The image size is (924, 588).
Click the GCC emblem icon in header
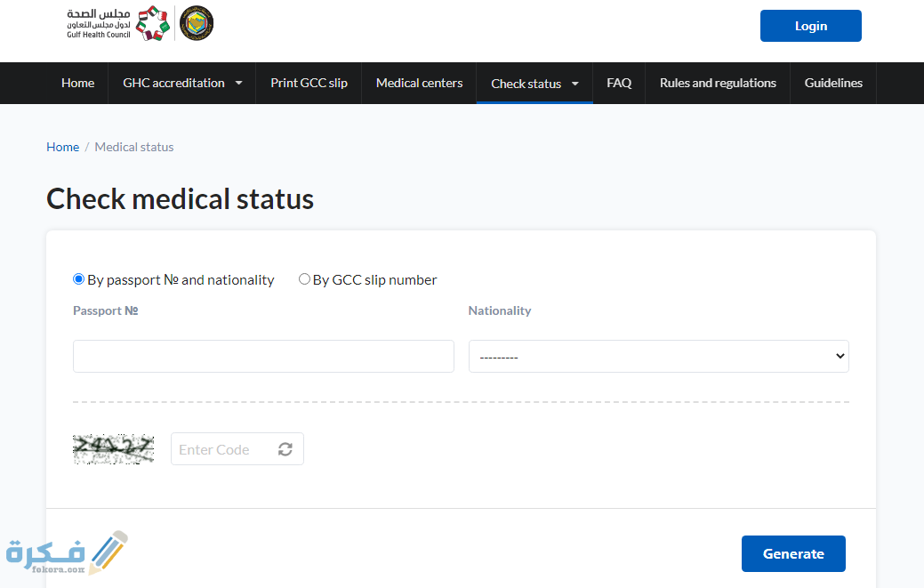tap(197, 23)
